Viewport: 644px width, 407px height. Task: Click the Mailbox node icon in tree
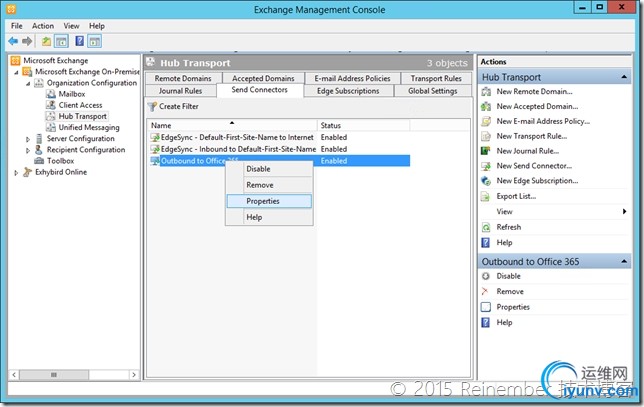tap(51, 94)
